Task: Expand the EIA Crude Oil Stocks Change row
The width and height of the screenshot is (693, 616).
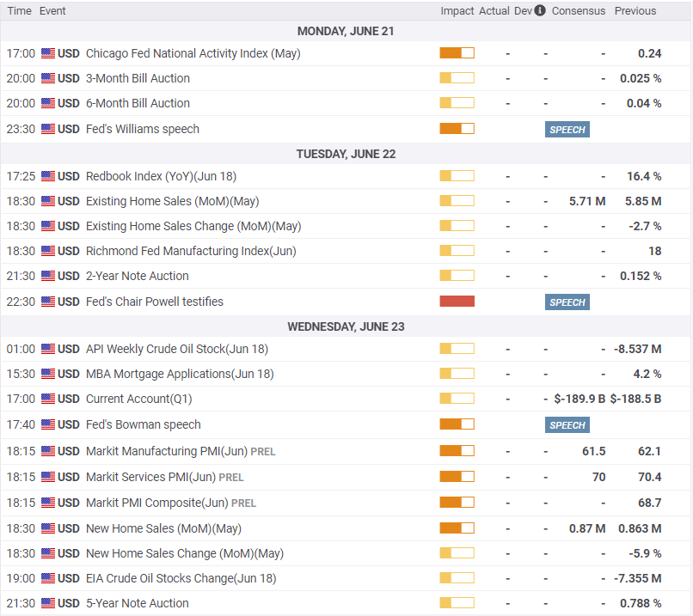Action: [x=181, y=578]
